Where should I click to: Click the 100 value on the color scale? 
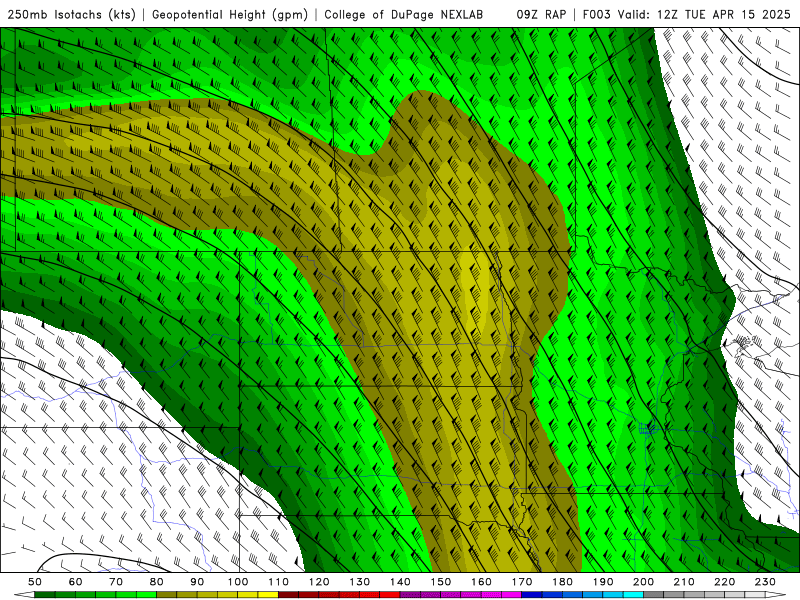(238, 582)
